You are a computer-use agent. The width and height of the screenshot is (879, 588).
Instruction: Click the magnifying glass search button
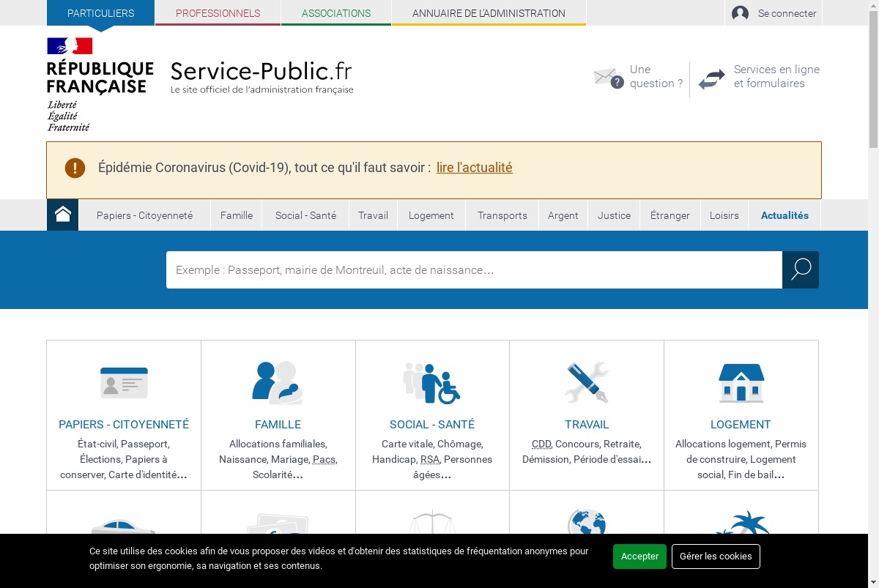pos(801,269)
